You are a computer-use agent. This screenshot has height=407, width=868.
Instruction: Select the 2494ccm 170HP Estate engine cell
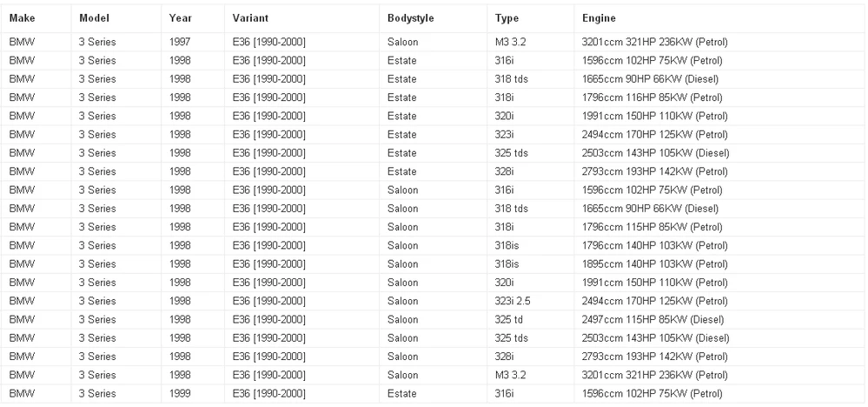pos(655,135)
